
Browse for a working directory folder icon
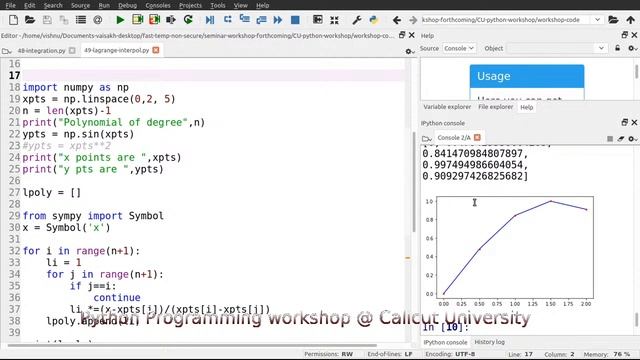tap(613, 20)
